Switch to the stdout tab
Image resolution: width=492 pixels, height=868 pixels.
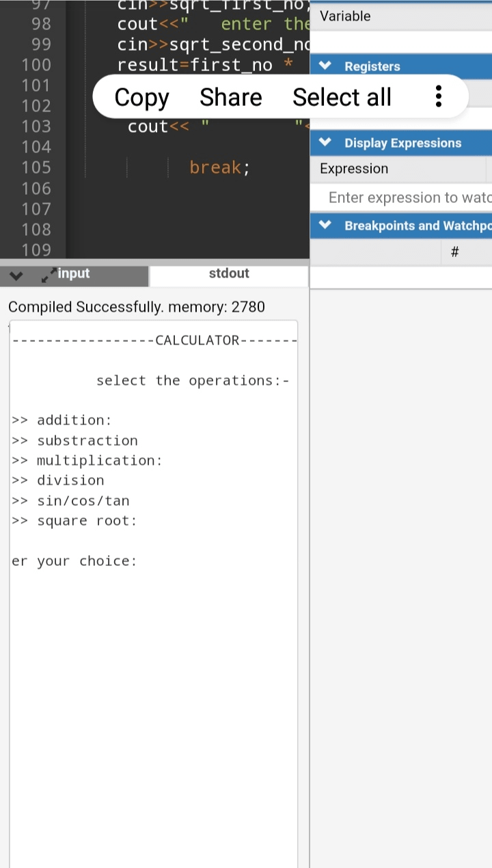point(228,274)
